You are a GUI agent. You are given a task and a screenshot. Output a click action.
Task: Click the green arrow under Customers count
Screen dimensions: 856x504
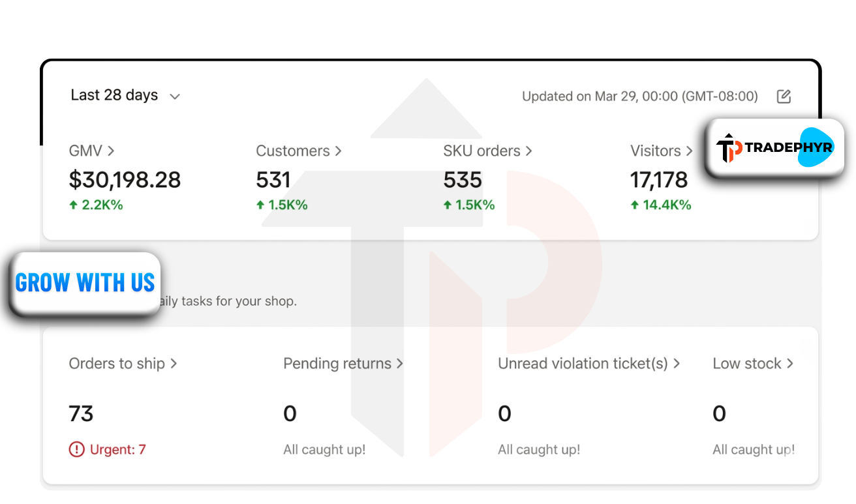click(261, 205)
